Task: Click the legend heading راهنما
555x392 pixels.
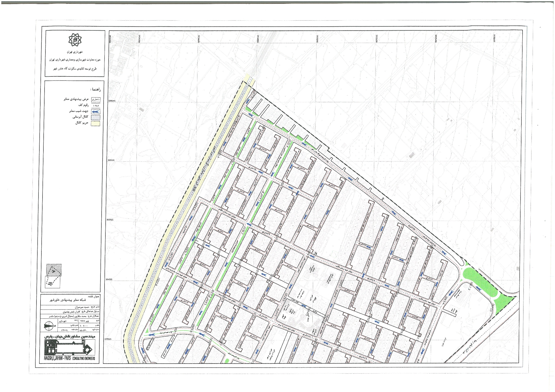Action: 96,89
